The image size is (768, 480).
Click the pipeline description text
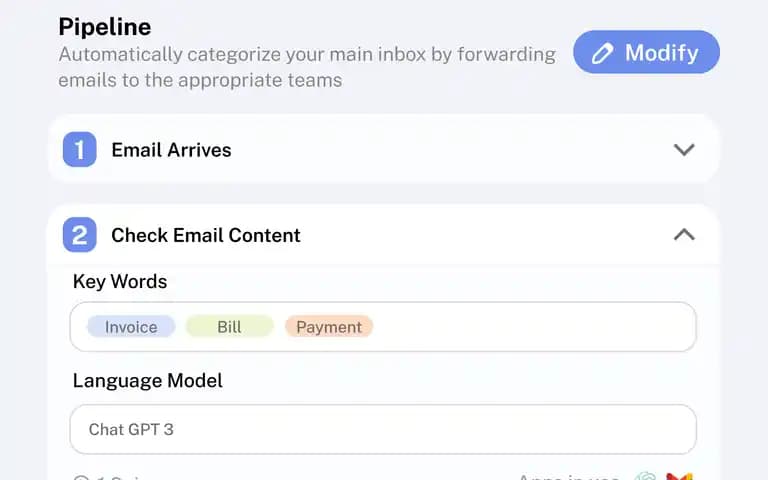(x=307, y=67)
